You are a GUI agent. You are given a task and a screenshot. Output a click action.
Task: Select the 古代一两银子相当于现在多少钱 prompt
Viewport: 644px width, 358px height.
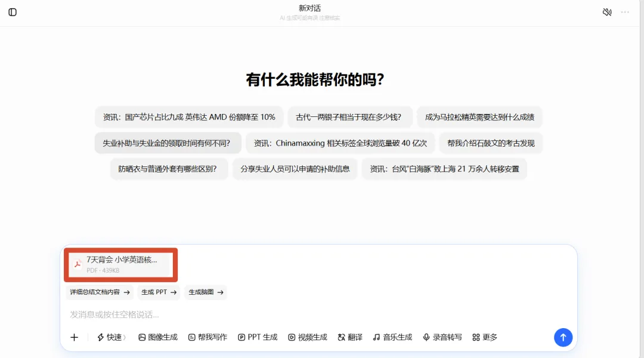(x=349, y=117)
